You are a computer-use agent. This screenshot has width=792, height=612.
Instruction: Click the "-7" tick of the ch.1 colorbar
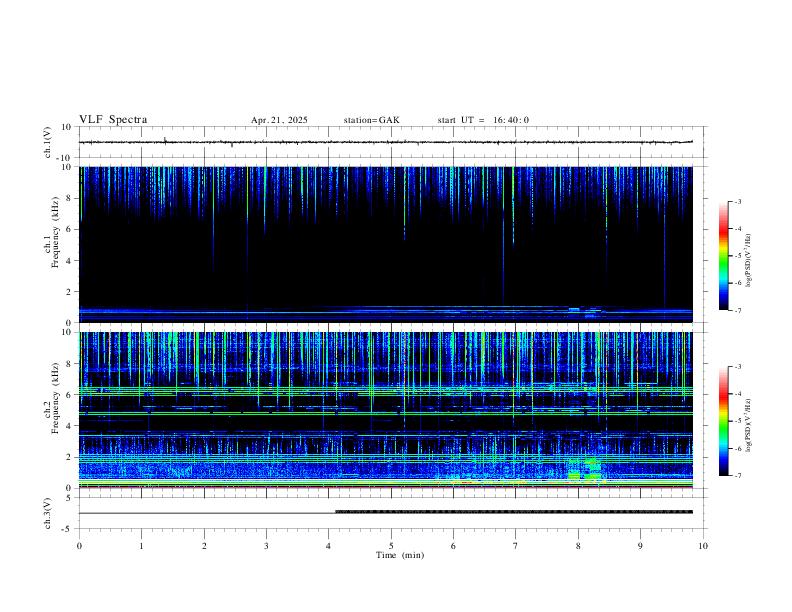(x=737, y=310)
